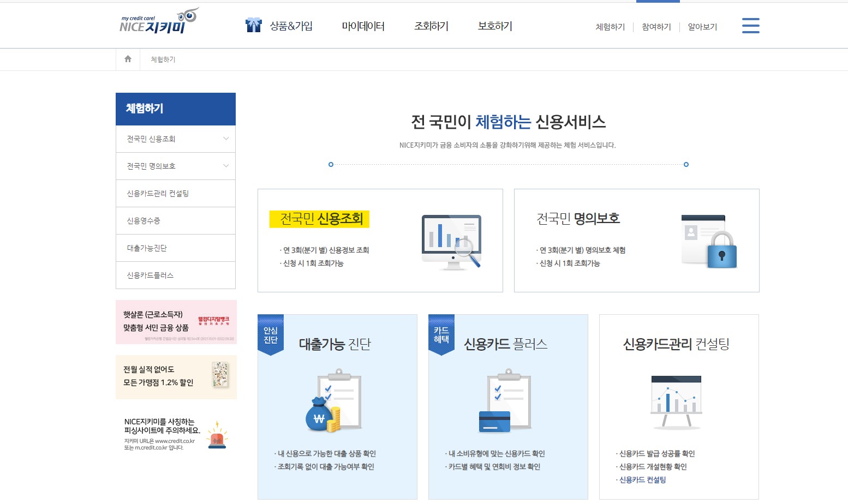This screenshot has width=848, height=504.
Task: Select the 체험하기 top link
Action: click(x=610, y=27)
